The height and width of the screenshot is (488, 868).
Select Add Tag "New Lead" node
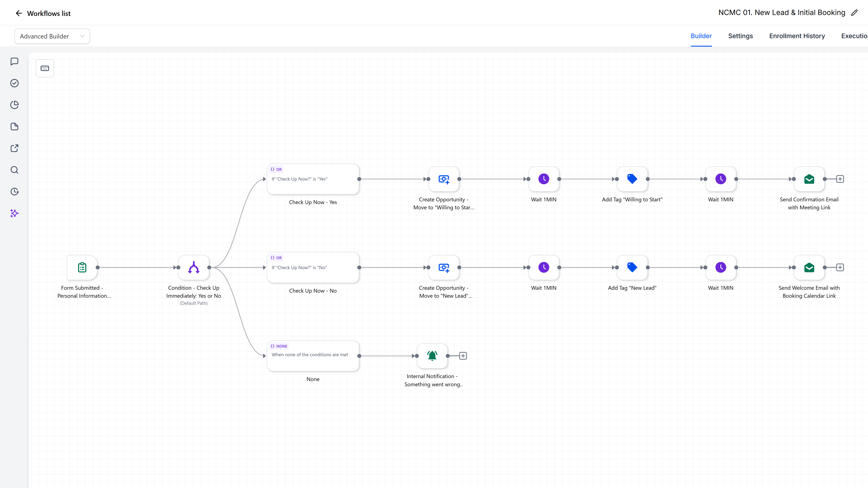[632, 267]
